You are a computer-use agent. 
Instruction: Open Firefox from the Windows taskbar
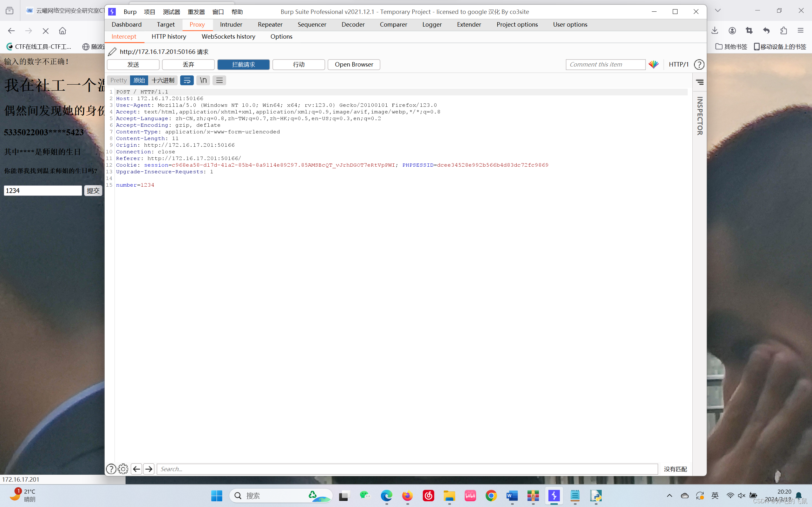[x=407, y=496]
